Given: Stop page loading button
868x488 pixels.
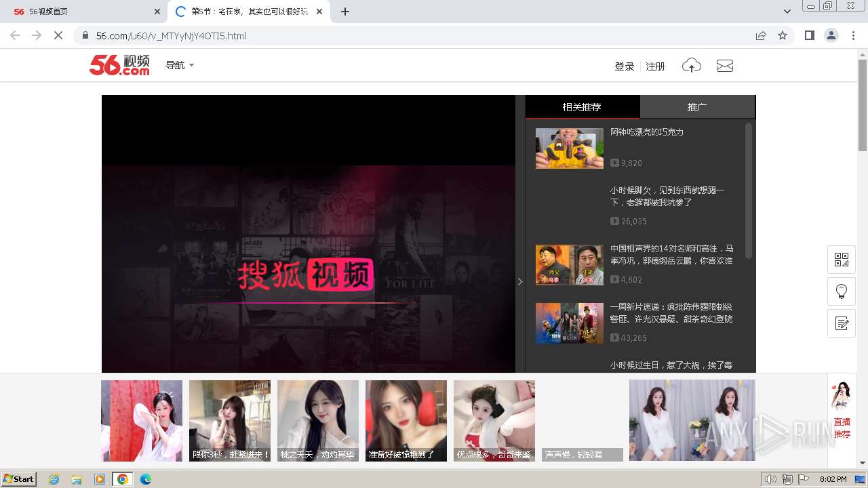Looking at the screenshot, I should 58,35.
